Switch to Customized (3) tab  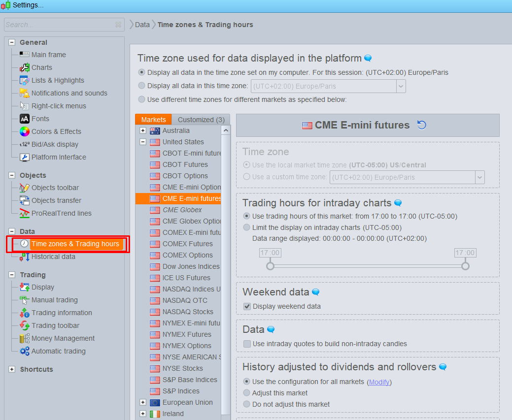tap(201, 120)
